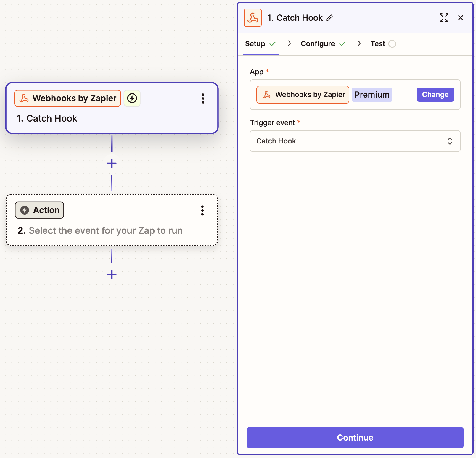
Task: Click the lightning trigger icon next to Webhooks label
Action: coord(132,98)
